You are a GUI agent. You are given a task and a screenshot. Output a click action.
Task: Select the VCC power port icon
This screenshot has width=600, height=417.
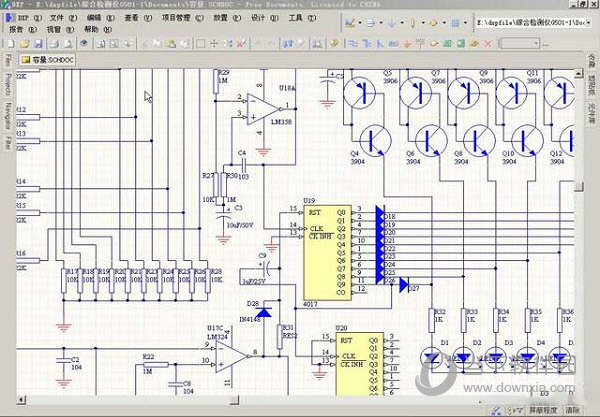421,44
